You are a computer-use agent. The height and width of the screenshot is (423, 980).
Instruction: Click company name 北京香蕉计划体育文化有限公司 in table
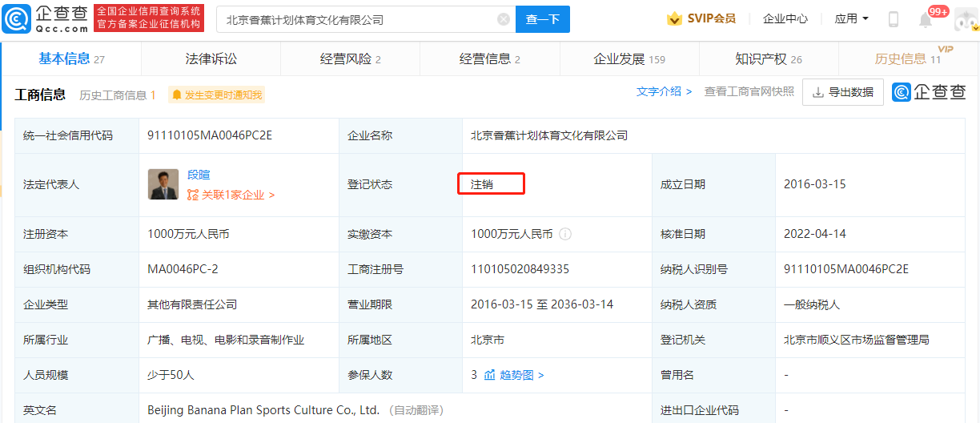(549, 135)
